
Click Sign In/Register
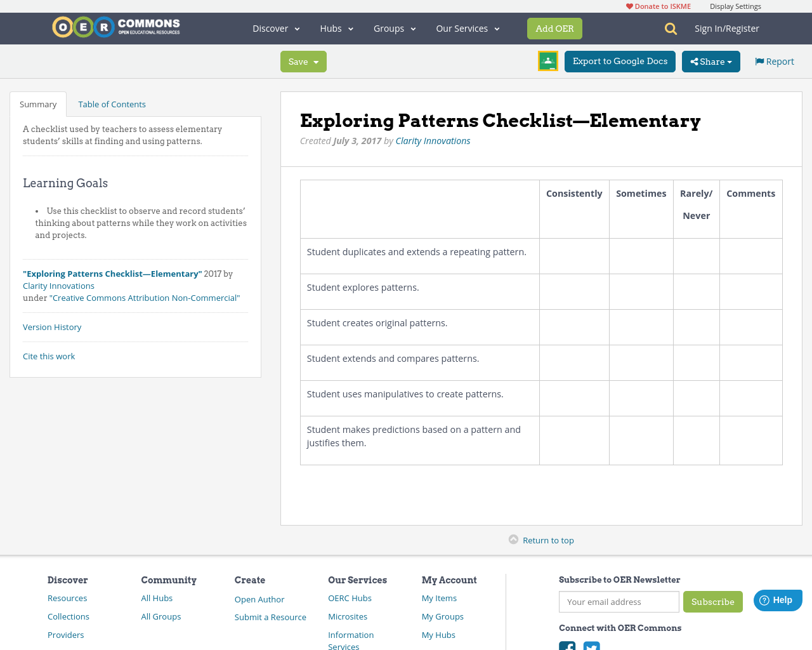pyautogui.click(x=726, y=27)
